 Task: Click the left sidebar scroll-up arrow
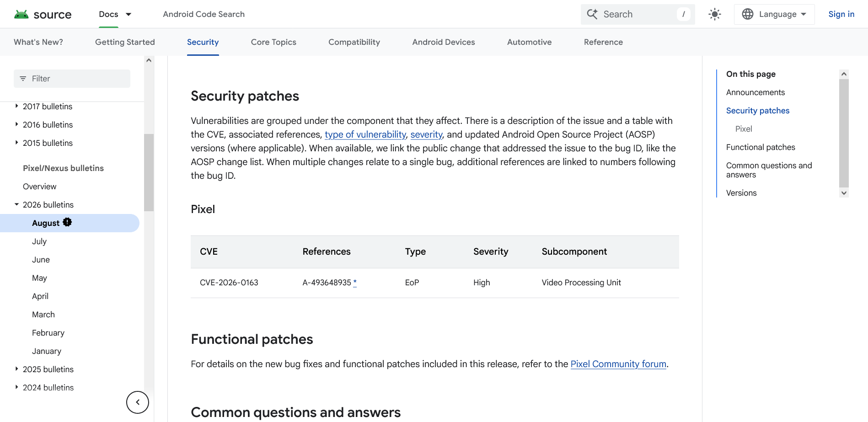click(149, 60)
